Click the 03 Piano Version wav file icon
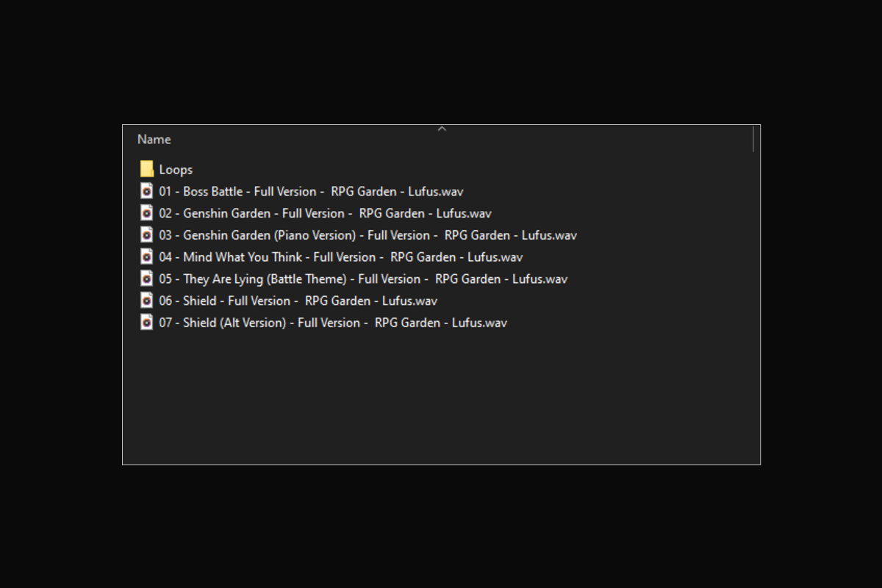The width and height of the screenshot is (882, 588). pos(147,235)
